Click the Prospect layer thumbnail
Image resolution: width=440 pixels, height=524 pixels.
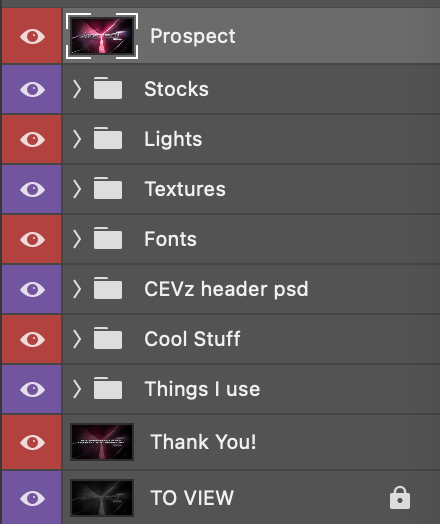pos(102,36)
